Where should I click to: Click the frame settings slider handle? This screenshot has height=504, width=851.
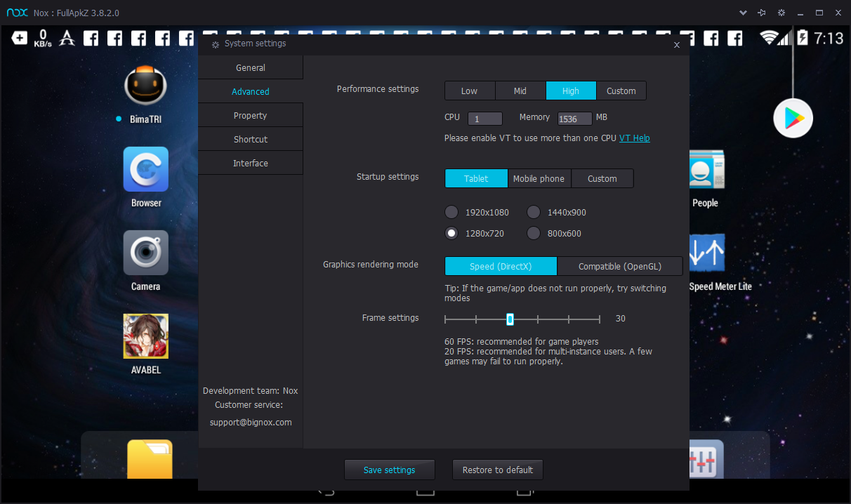pos(510,319)
